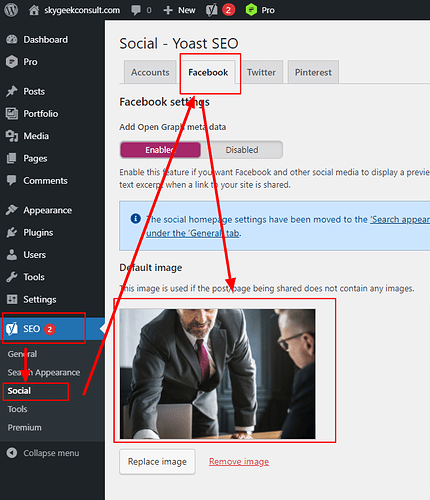Click the Pro label in admin bar

[x=268, y=10]
